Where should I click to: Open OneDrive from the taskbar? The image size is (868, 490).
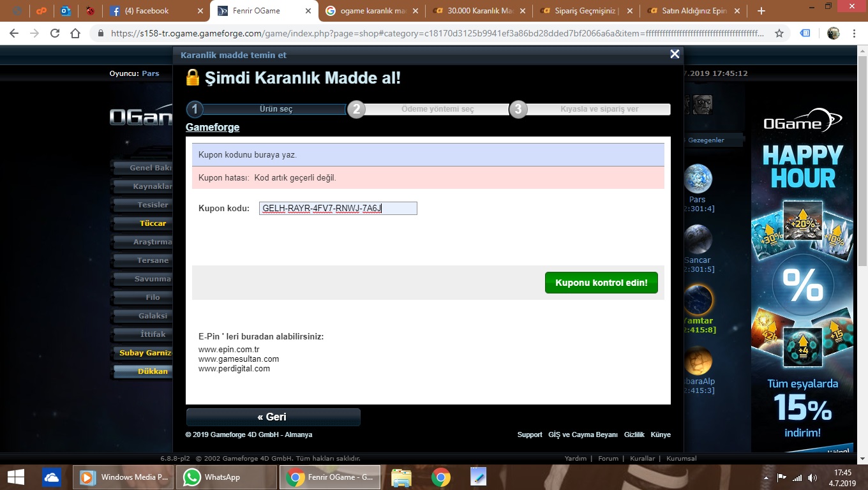pos(52,477)
